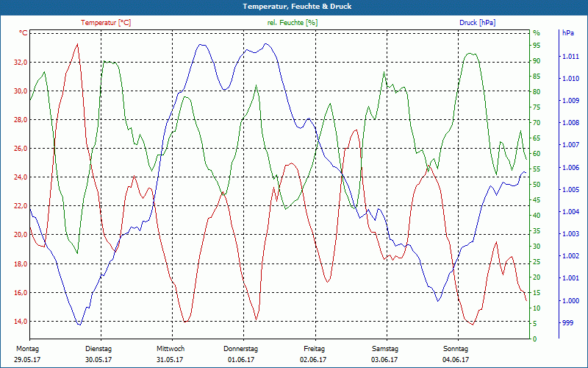
Task: Click the '°C' unit label on temperature axis
Action: pyautogui.click(x=24, y=33)
